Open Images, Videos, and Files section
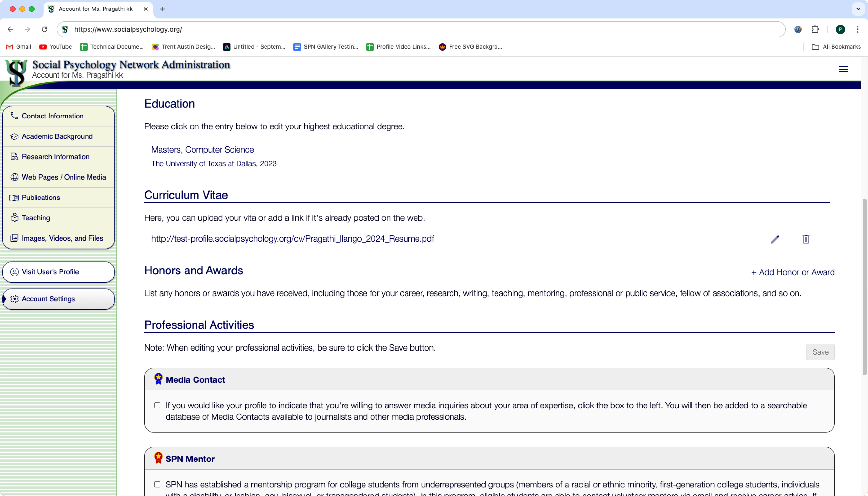The width and height of the screenshot is (868, 496). [x=59, y=238]
